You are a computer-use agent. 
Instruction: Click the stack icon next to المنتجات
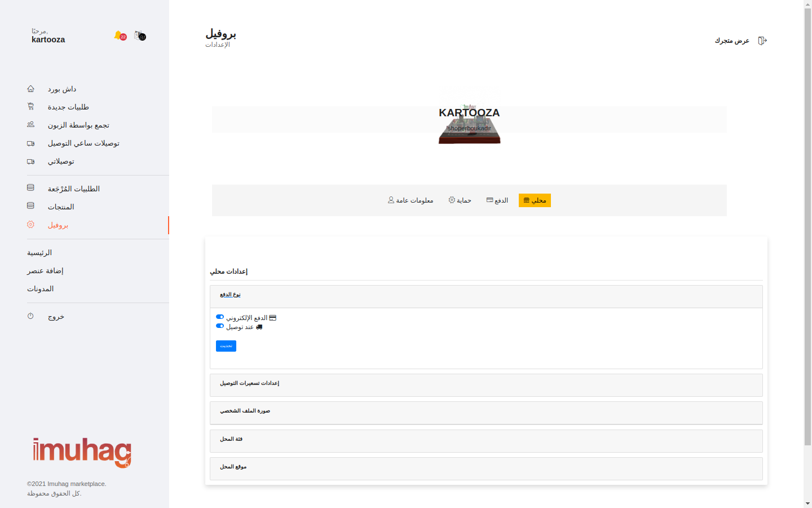click(x=30, y=207)
